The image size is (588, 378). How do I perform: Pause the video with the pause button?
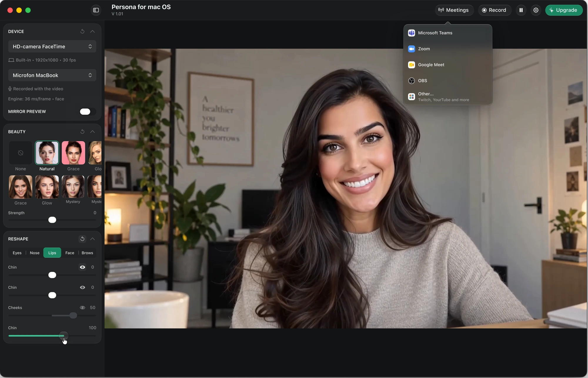(521, 10)
